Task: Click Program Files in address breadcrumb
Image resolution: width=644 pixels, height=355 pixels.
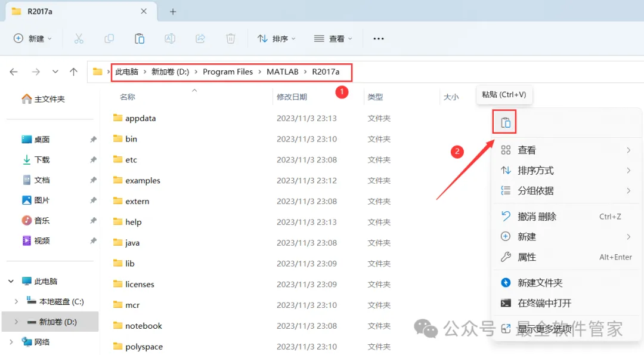Action: coord(228,72)
